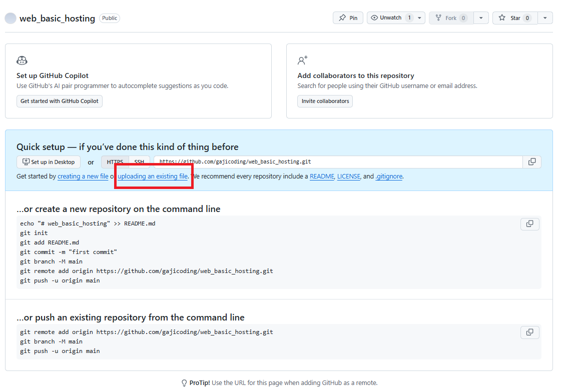
Task: Click the ProTip lightbulb icon
Action: (184, 383)
